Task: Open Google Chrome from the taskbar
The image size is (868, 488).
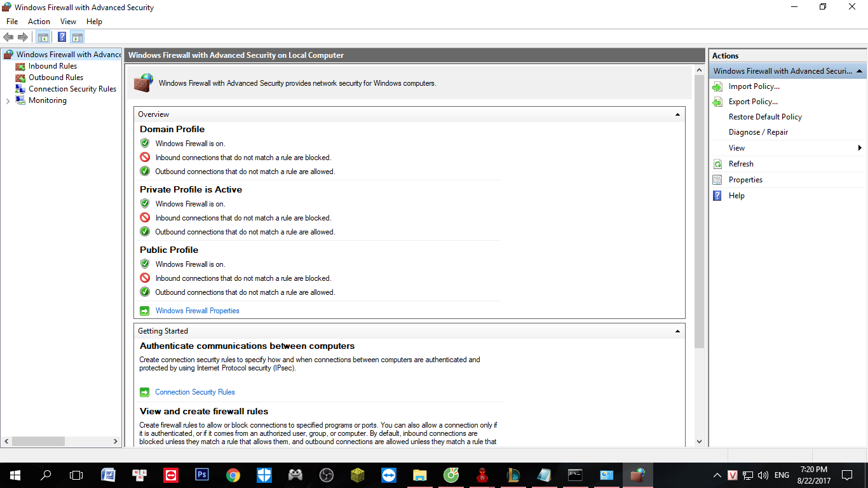Action: (x=233, y=475)
